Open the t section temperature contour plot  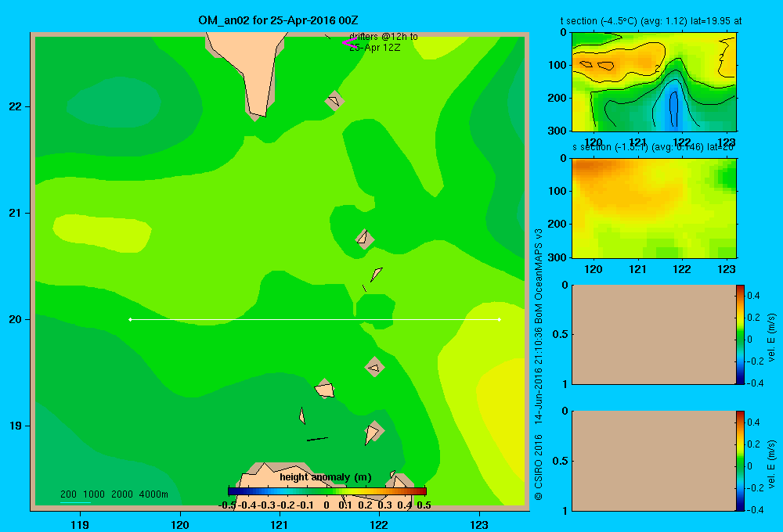click(654, 81)
